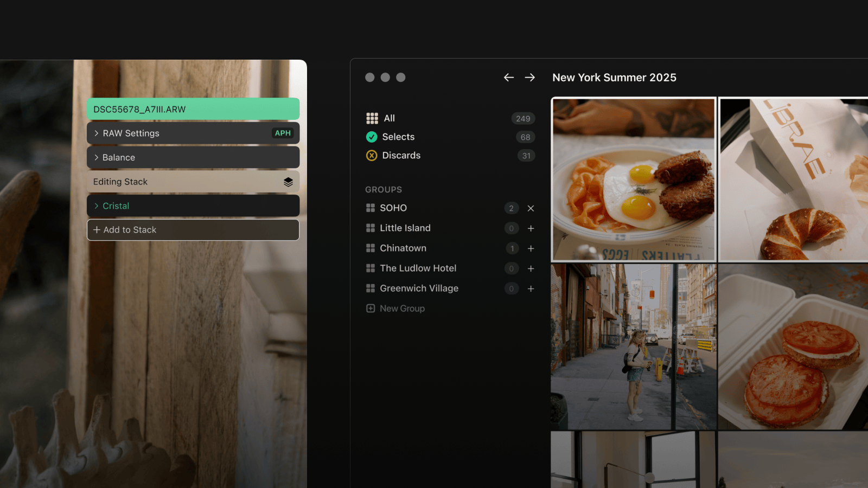Image resolution: width=868 pixels, height=488 pixels.
Task: Click the back arrow navigation icon
Action: [x=508, y=78]
